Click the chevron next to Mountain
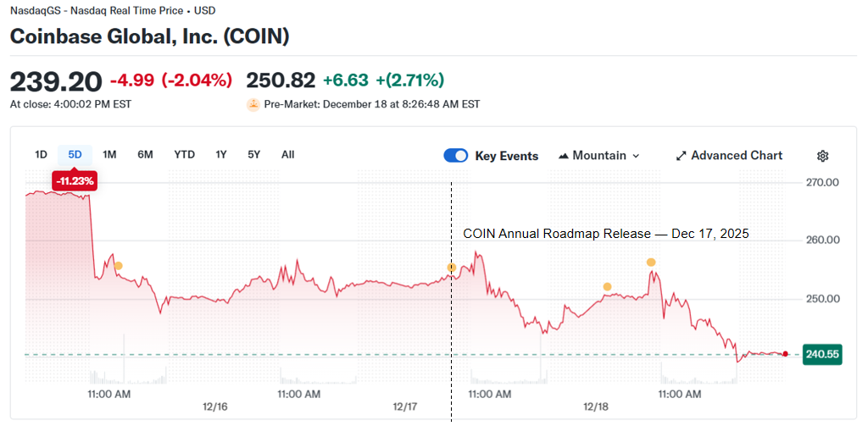 637,156
